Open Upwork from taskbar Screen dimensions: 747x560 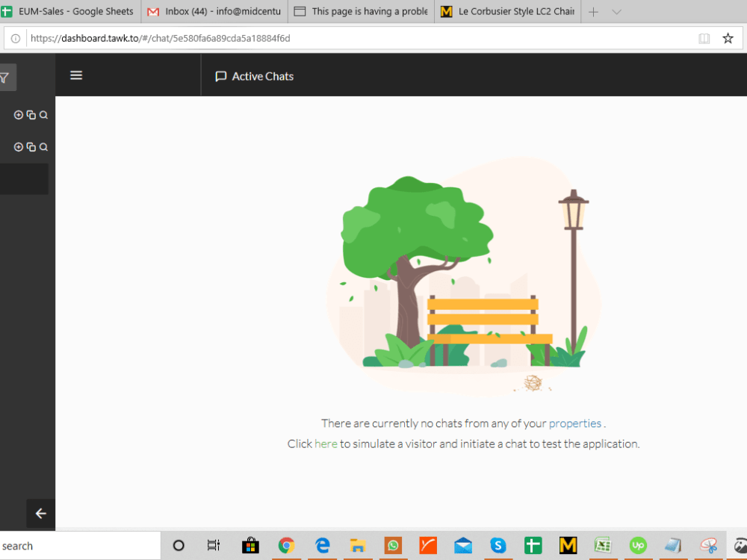(x=638, y=546)
